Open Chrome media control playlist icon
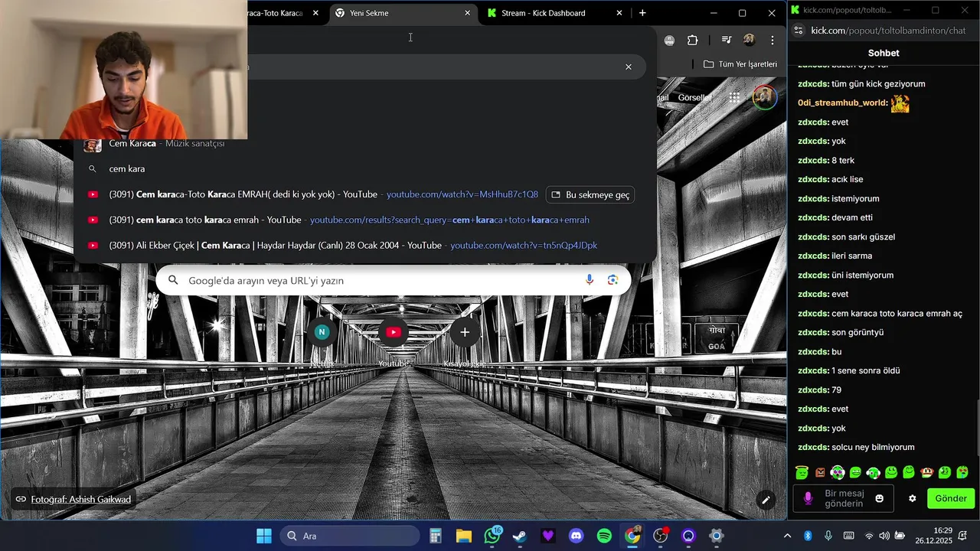The width and height of the screenshot is (980, 551). point(727,41)
